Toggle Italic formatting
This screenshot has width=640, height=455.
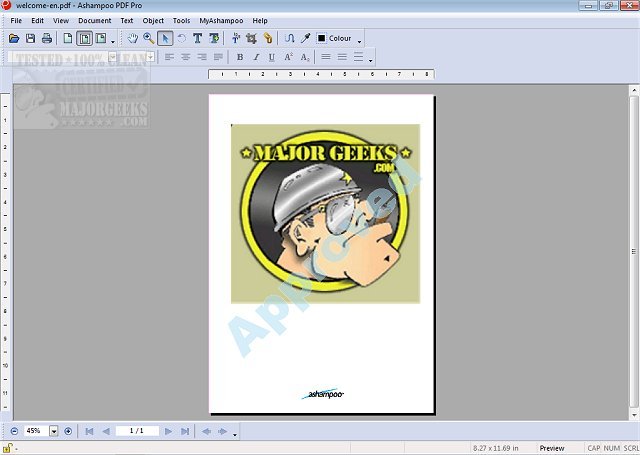256,57
